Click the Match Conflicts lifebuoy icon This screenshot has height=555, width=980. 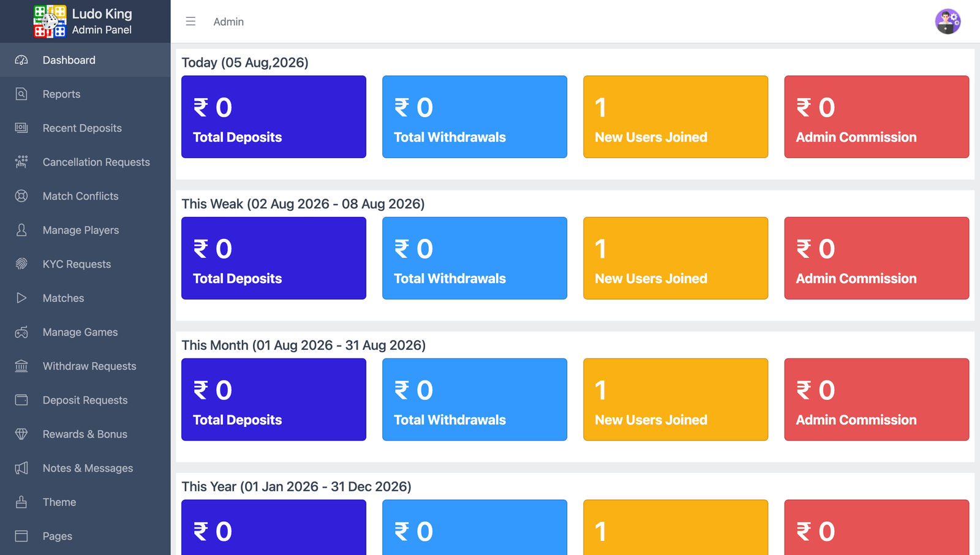21,196
